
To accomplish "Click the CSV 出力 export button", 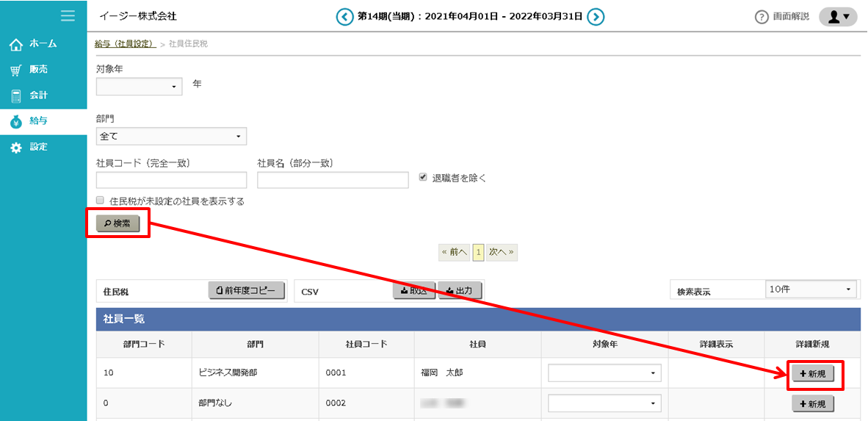I will coord(460,291).
